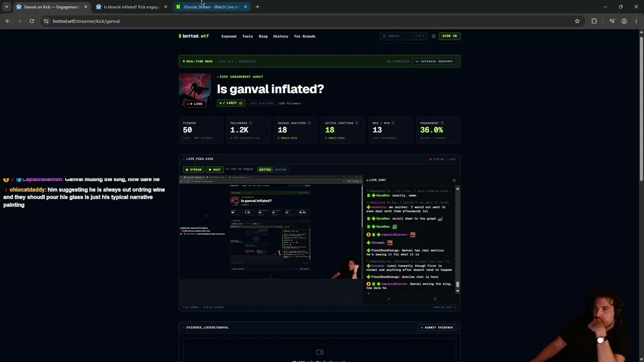Select the BOTTED chat mode
Image resolution: width=644 pixels, height=362 pixels.
[265, 169]
